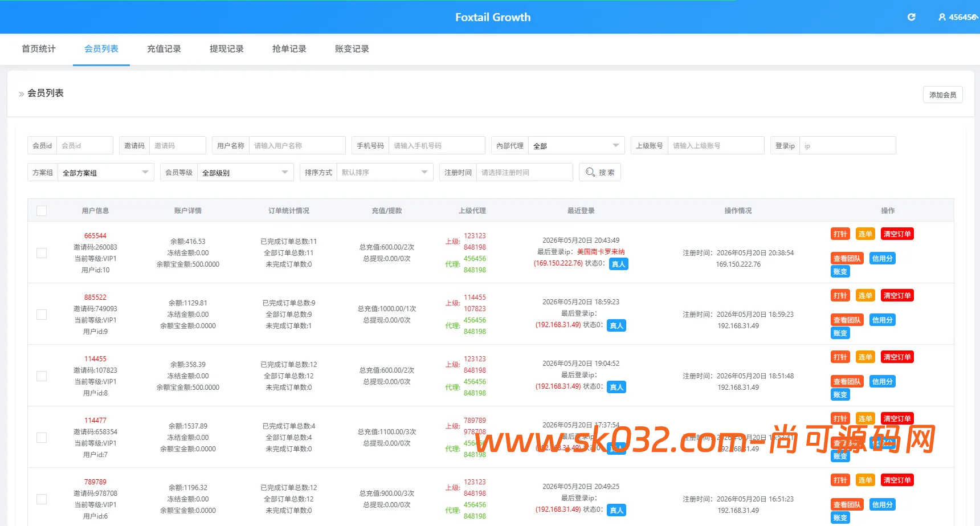Click the search magnifier button
980x526 pixels.
600,172
